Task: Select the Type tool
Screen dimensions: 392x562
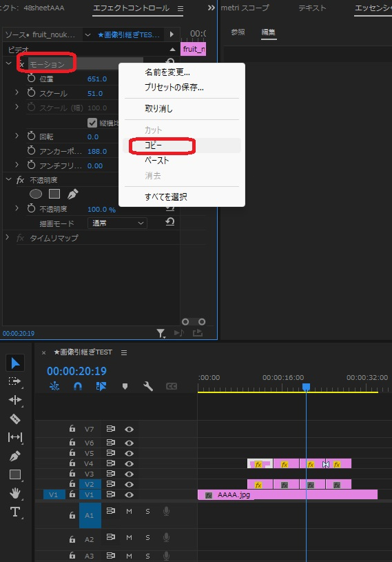Action: point(15,512)
